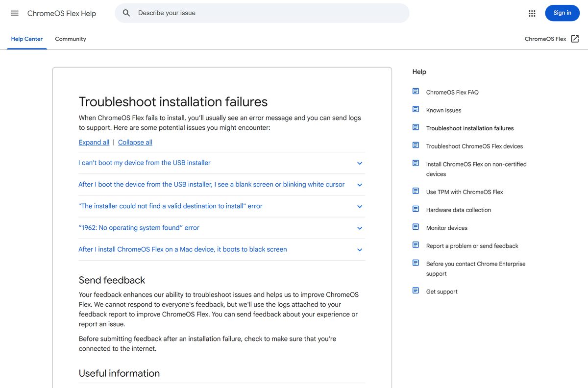Open Install ChromeOS Flex on non-certified devices

coord(476,169)
